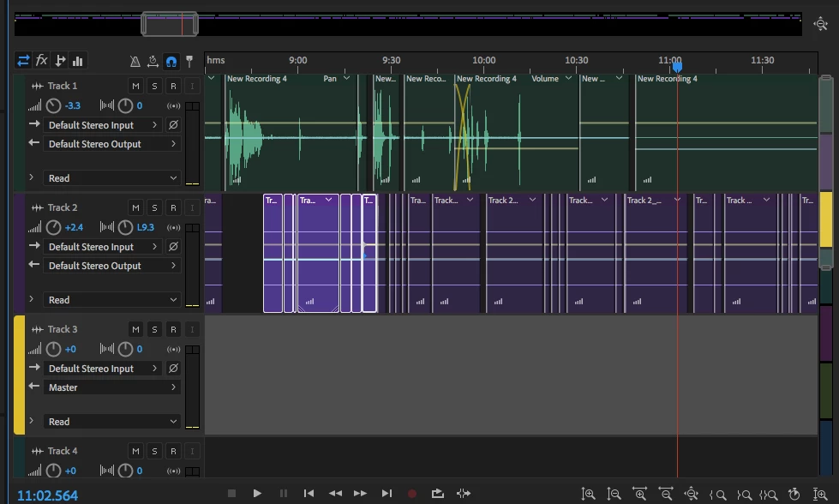Click the blue playhead marker on ruler

coord(677,67)
